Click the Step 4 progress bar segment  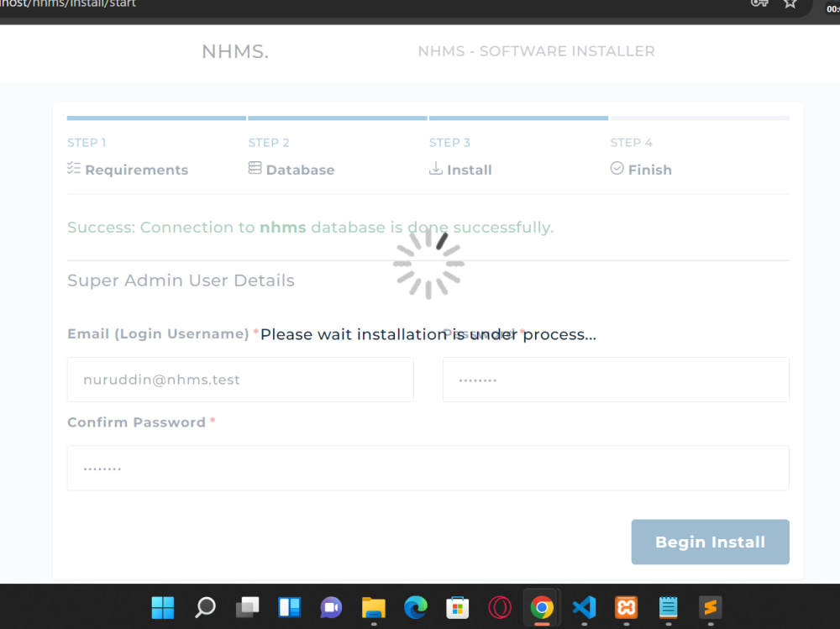coord(700,118)
